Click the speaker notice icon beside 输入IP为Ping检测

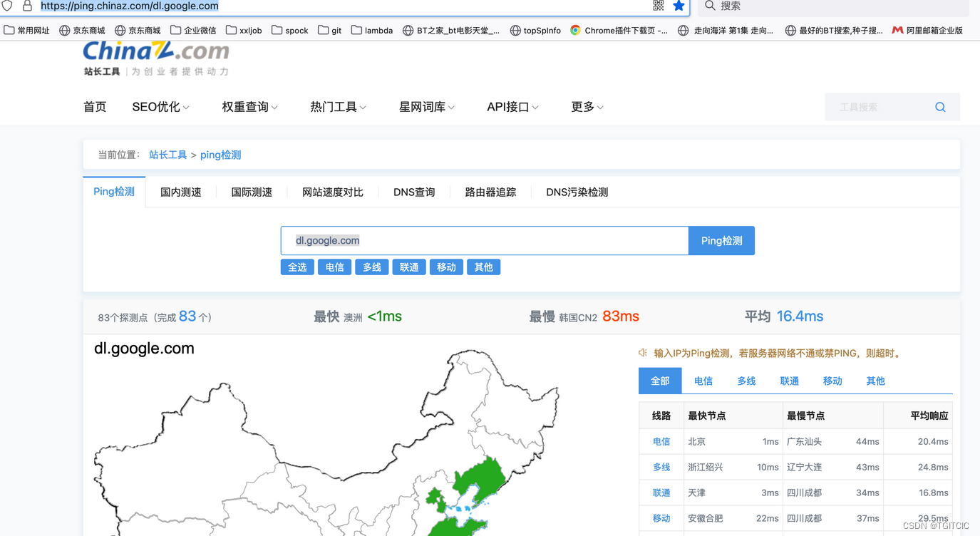click(643, 353)
